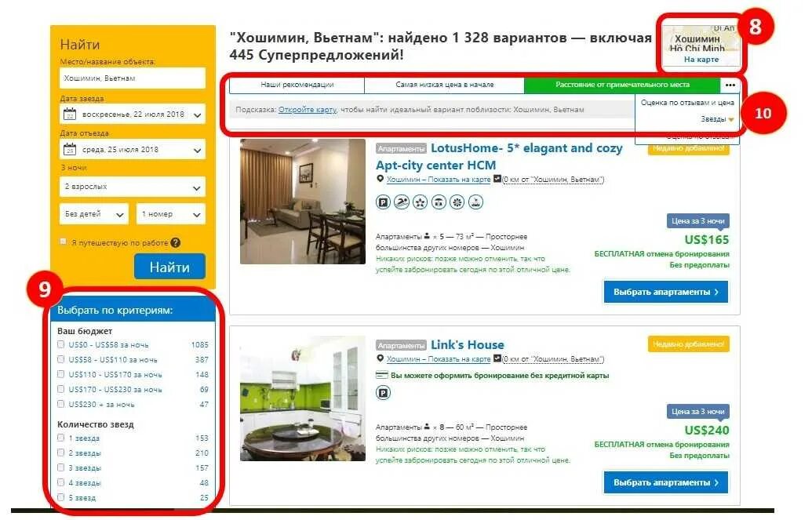Click map pin icon on Link's House

click(380, 358)
